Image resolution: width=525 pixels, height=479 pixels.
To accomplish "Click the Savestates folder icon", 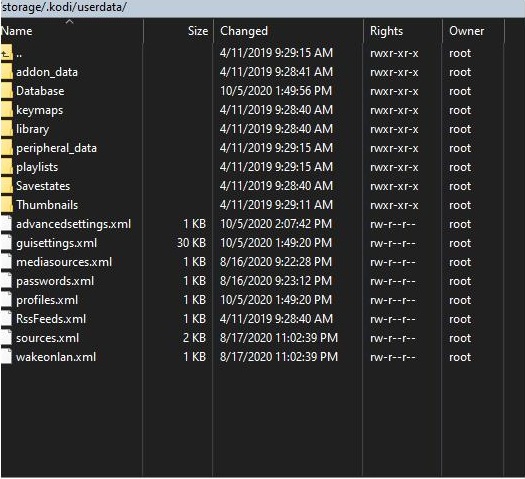I will 7,186.
